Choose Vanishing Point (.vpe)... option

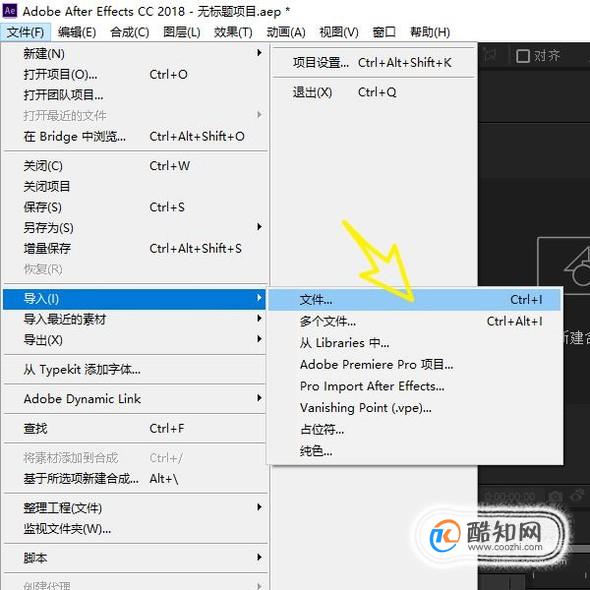coord(415,408)
